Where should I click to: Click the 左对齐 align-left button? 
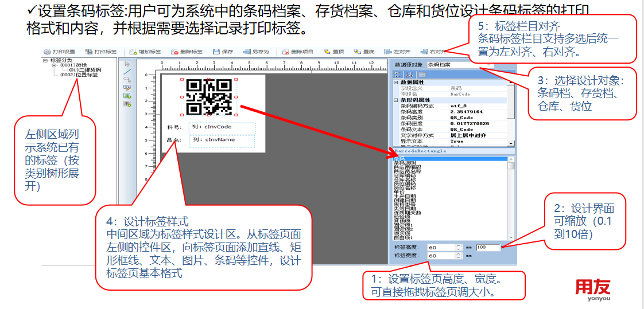coord(397,52)
